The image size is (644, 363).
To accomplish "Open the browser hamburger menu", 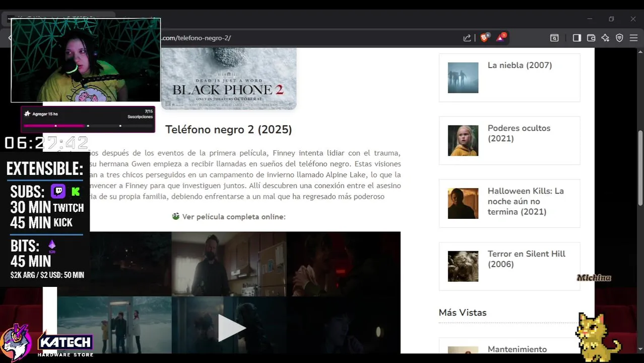I will pos(633,38).
